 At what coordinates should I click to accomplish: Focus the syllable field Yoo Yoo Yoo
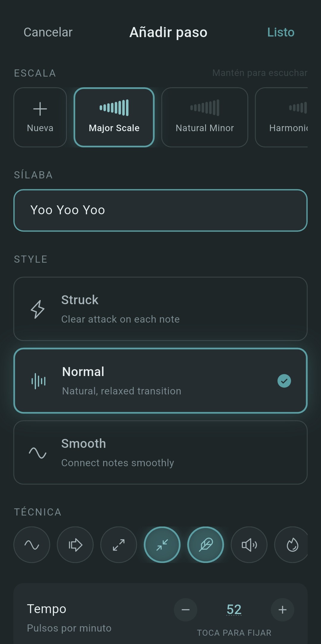160,210
